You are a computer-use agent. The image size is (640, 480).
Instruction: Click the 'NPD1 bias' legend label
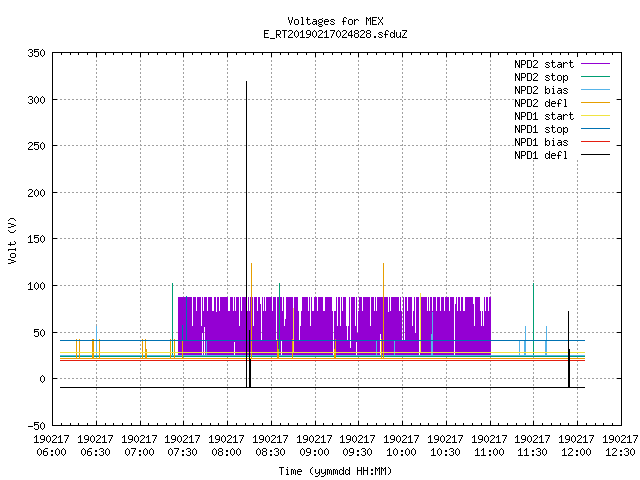point(541,142)
